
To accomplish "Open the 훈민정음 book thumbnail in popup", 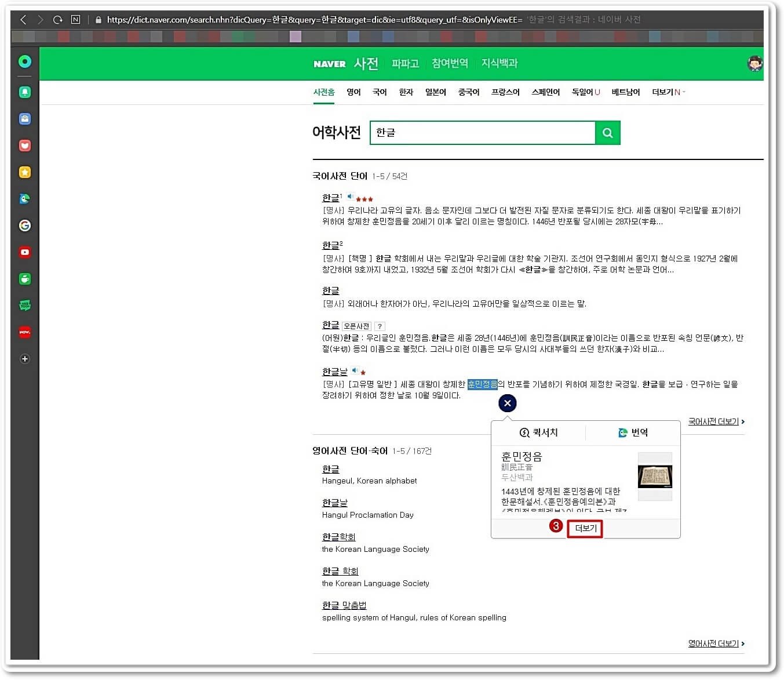I will 655,477.
